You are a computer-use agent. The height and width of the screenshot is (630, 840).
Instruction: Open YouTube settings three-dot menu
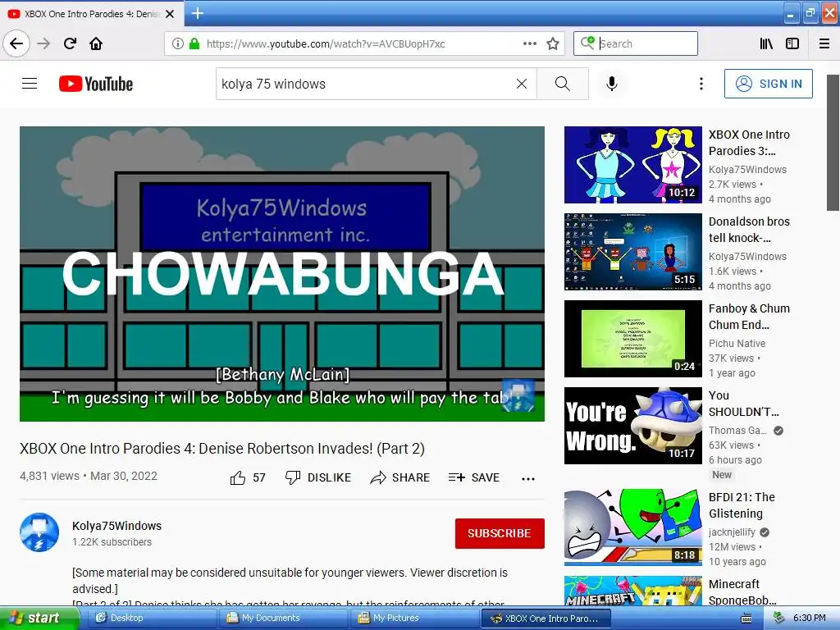click(x=701, y=84)
